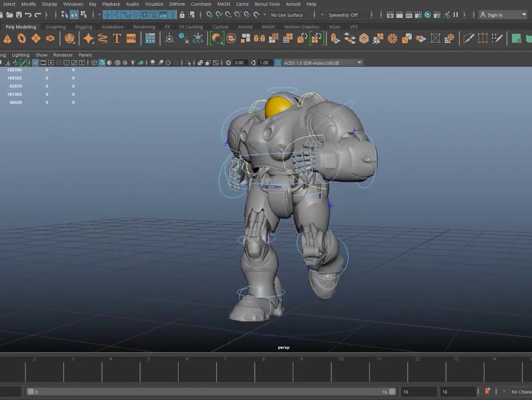Open the Deform menu

coord(177,4)
